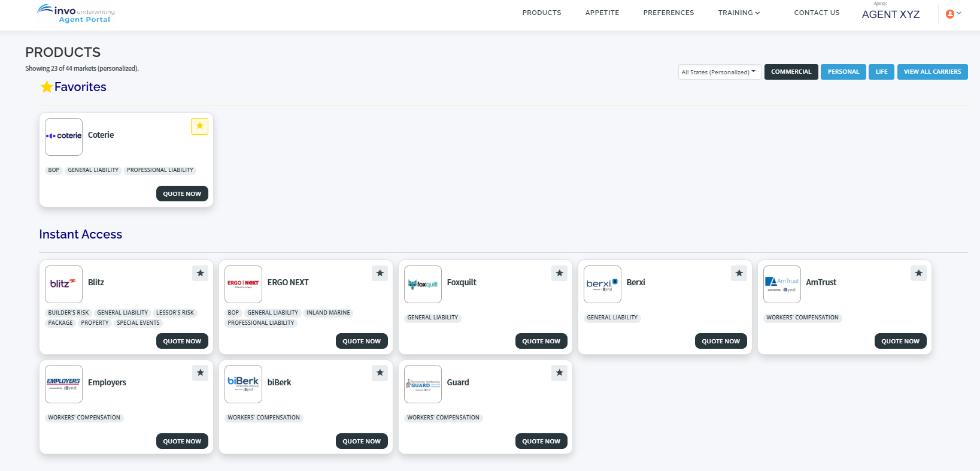This screenshot has height=471, width=980.
Task: Click the Berxi carrier logo
Action: pyautogui.click(x=602, y=284)
